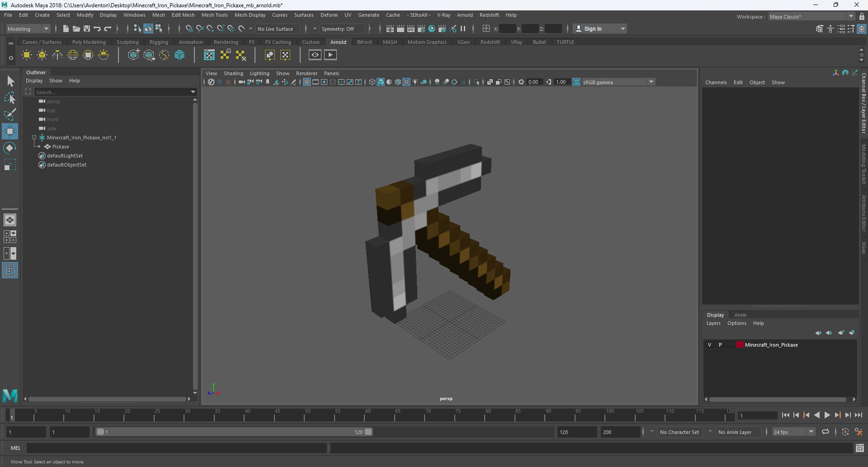Toggle use all lights in viewport
868x467 pixels.
(x=415, y=82)
